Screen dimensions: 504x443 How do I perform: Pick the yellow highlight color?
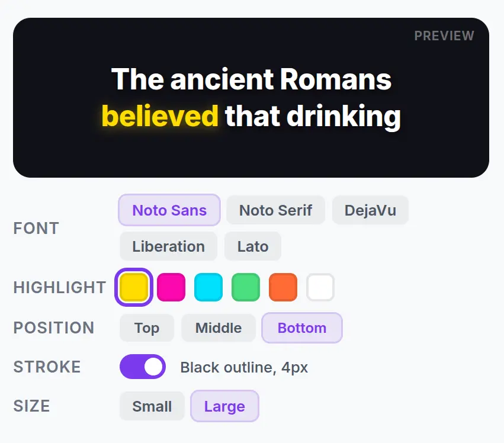[x=133, y=287]
